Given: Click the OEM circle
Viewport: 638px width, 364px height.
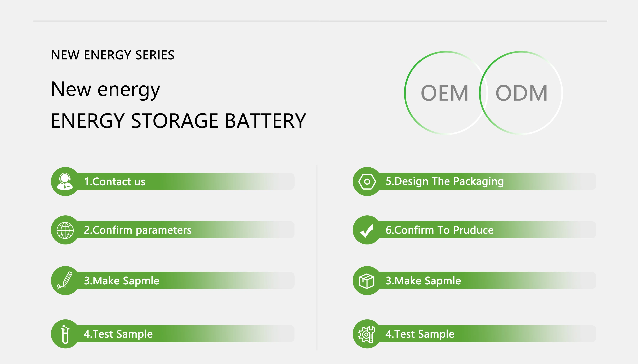Looking at the screenshot, I should 445,93.
